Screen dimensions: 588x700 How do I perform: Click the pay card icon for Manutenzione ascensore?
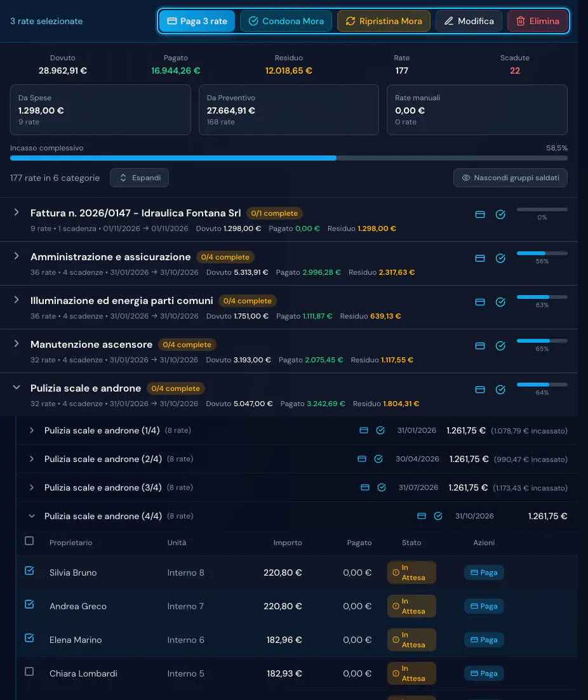click(480, 346)
